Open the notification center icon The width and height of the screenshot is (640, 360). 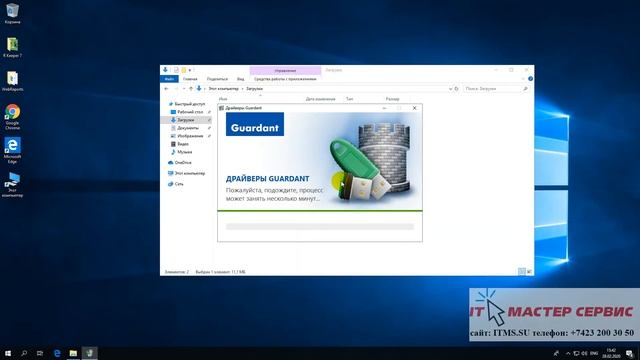pyautogui.click(x=629, y=353)
